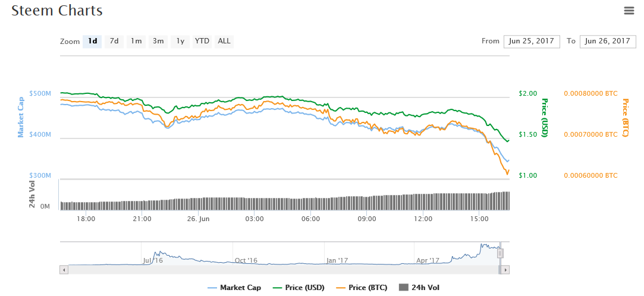Click the $1.50 price axis label
This screenshot has width=644, height=296.
pos(528,135)
